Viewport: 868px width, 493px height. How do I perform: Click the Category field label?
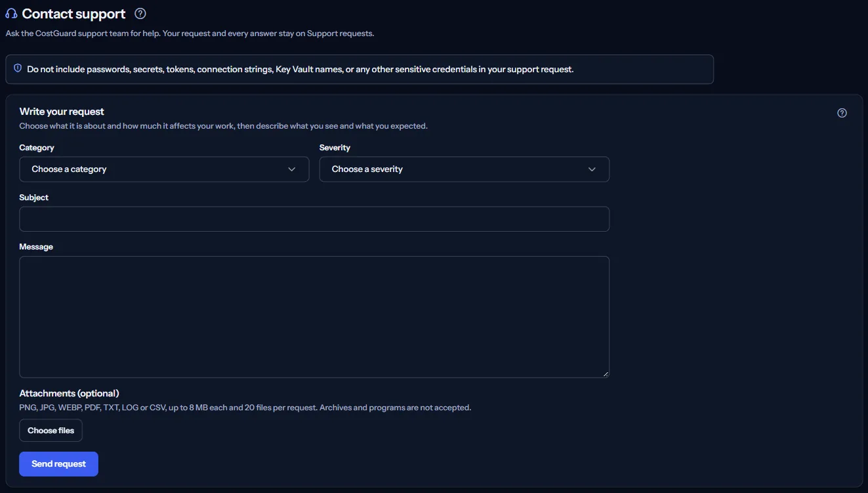coord(37,148)
